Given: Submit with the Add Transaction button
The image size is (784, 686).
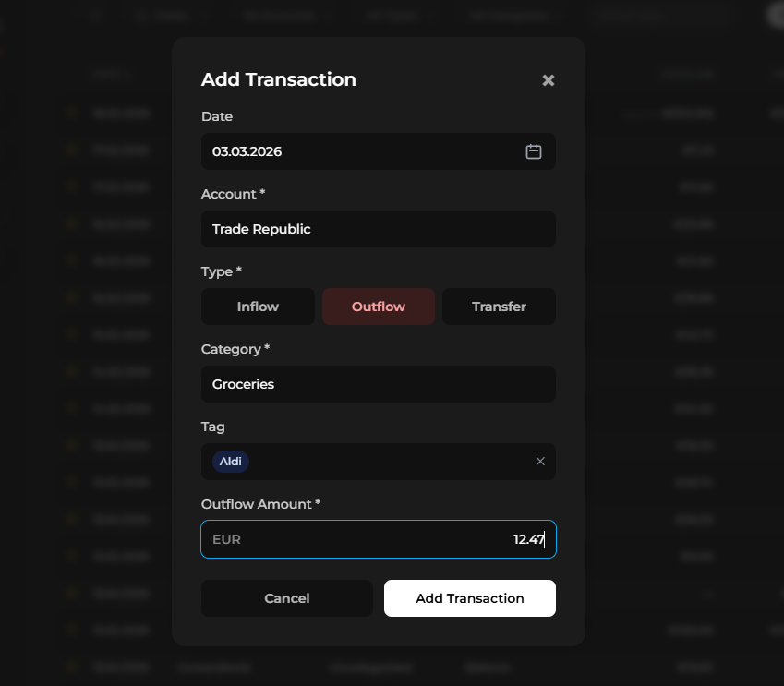Looking at the screenshot, I should 469,598.
